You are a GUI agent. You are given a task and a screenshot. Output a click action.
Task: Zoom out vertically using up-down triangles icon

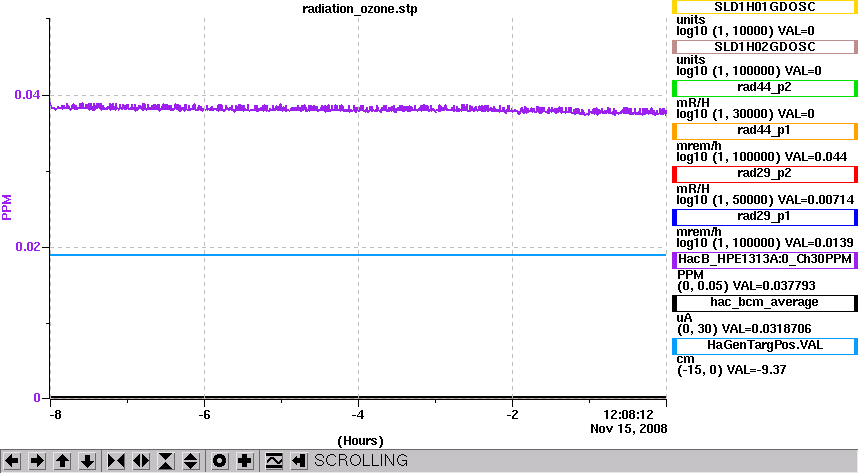pos(190,461)
